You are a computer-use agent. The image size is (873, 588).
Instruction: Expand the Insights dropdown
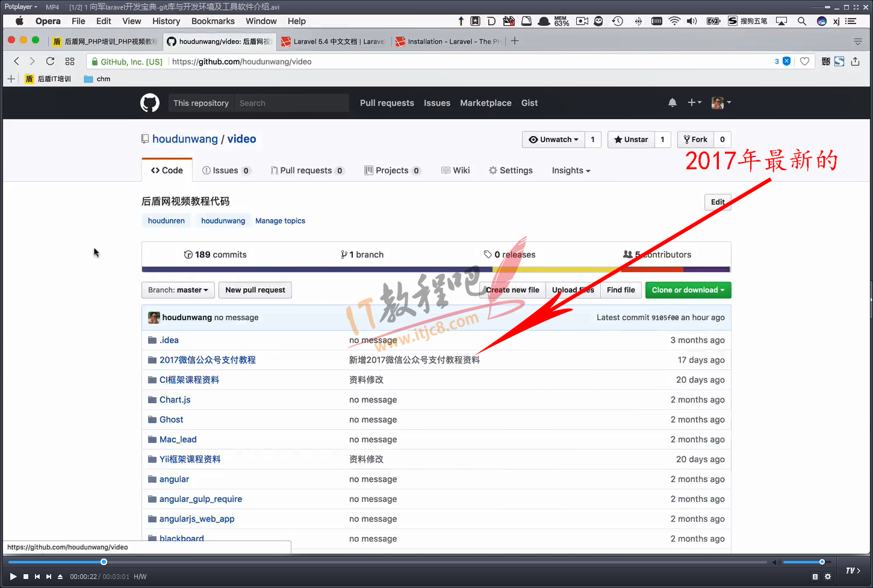(571, 170)
